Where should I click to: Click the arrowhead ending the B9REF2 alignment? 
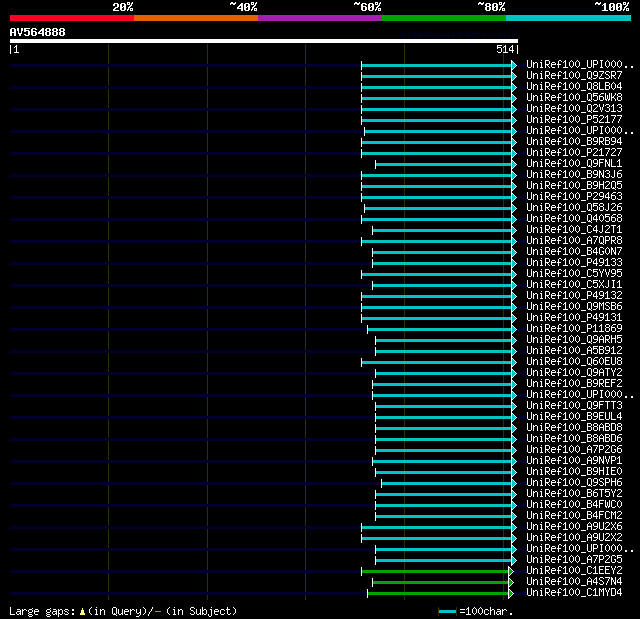pyautogui.click(x=514, y=384)
